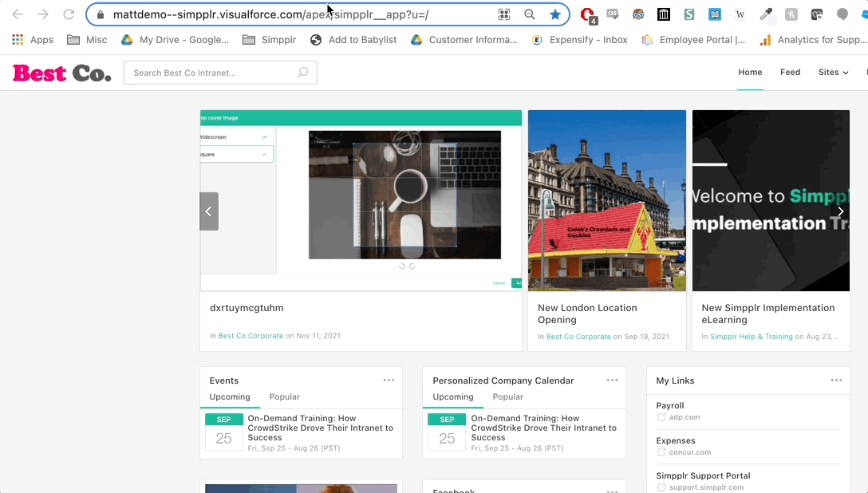Click the SEP 25 date badge in Events tile
This screenshot has height=493, width=868.
click(x=223, y=432)
